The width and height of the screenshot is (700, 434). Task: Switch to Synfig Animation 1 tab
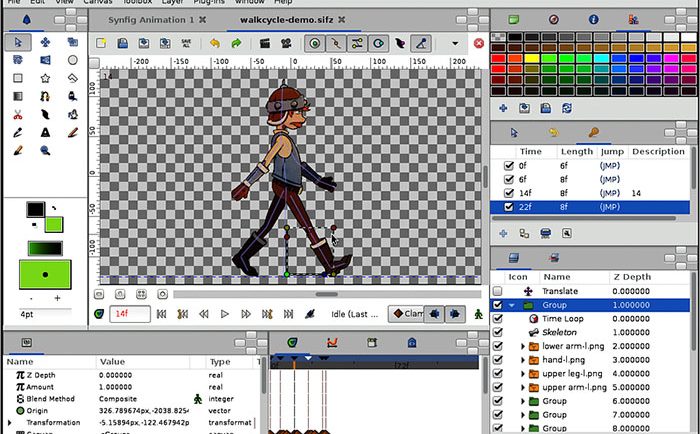[148, 20]
